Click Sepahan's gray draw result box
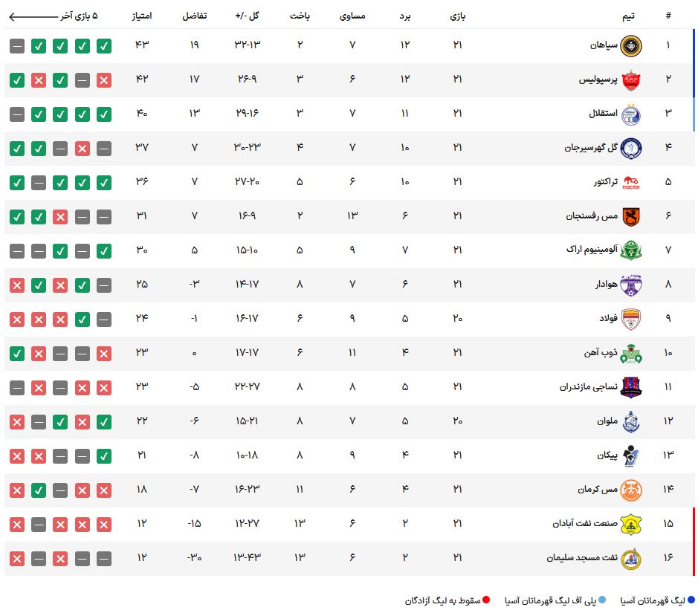The image size is (698, 616). [17, 46]
